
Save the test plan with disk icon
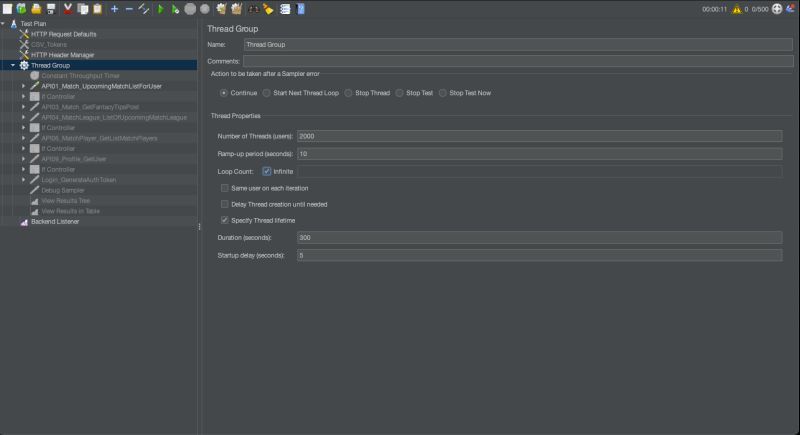51,9
